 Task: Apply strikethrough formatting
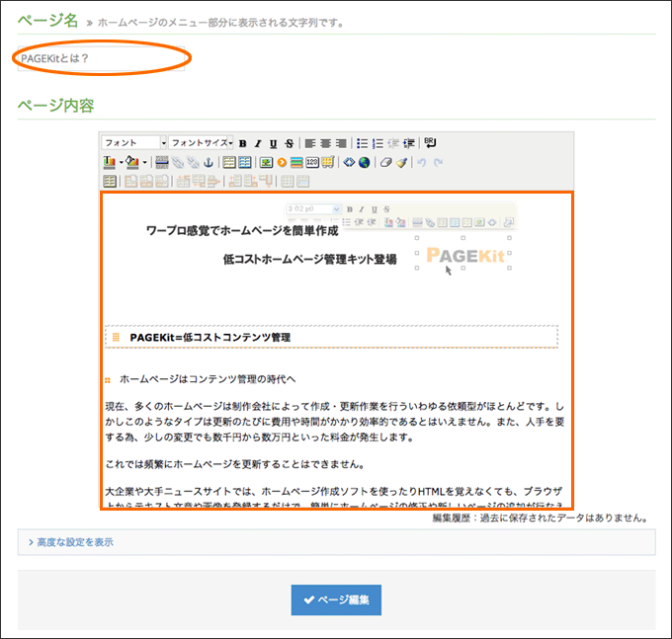(290, 143)
